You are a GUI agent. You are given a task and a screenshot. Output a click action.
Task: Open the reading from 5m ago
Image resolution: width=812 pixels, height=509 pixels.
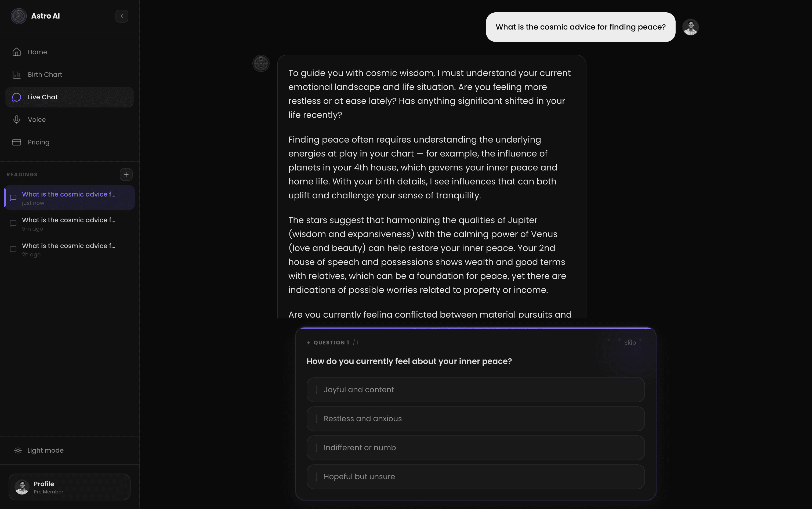pos(69,224)
